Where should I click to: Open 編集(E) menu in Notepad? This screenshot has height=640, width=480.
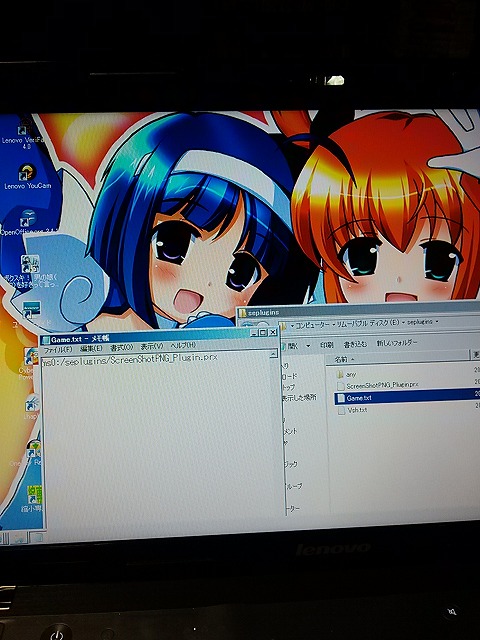point(91,349)
